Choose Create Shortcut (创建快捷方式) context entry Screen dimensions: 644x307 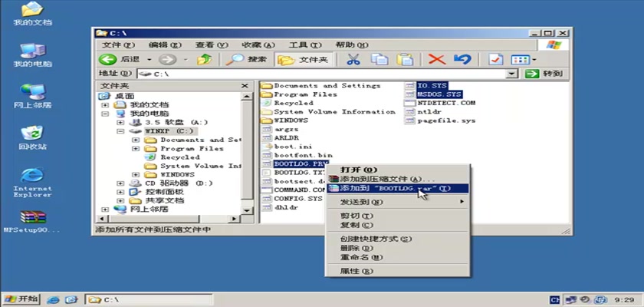click(x=398, y=239)
